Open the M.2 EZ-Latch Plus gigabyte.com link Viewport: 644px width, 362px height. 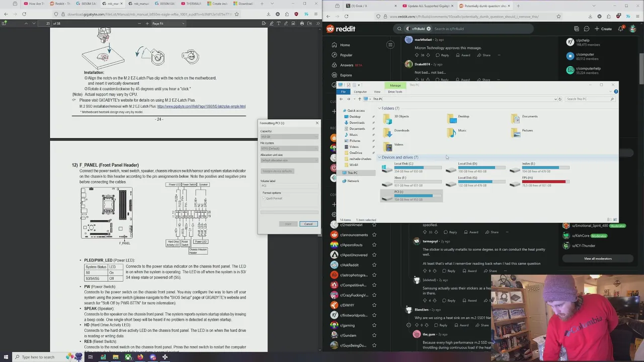(x=201, y=107)
